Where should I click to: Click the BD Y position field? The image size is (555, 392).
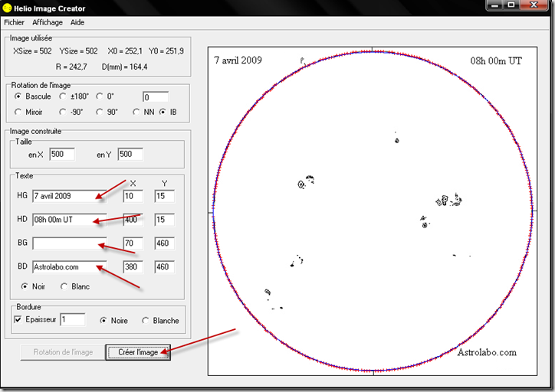[165, 267]
